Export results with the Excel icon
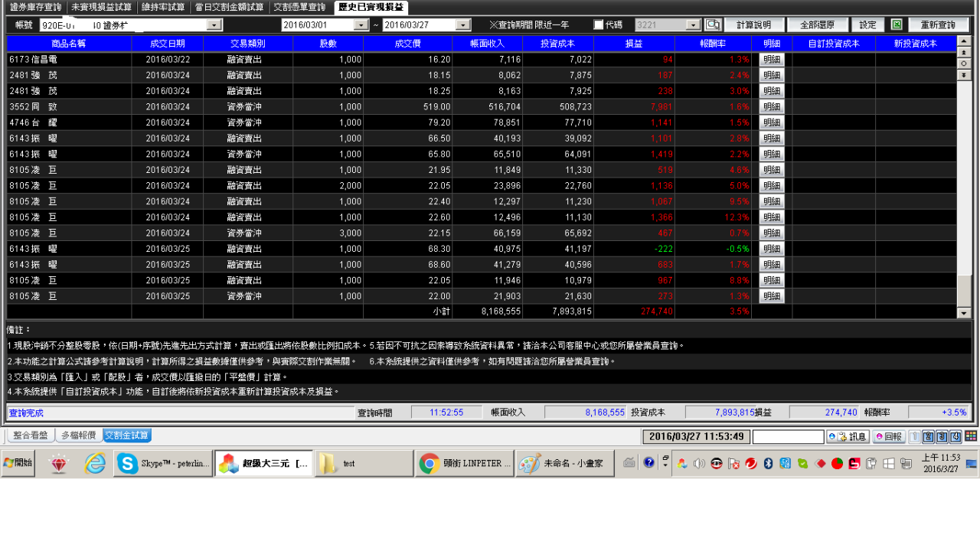The height and width of the screenshot is (551, 980). (x=897, y=25)
